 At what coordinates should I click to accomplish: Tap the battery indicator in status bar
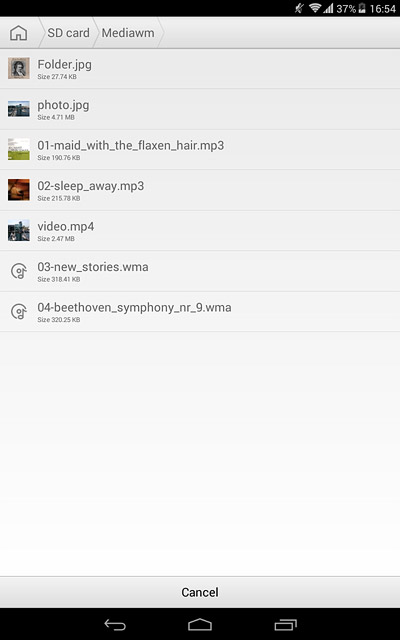click(362, 8)
